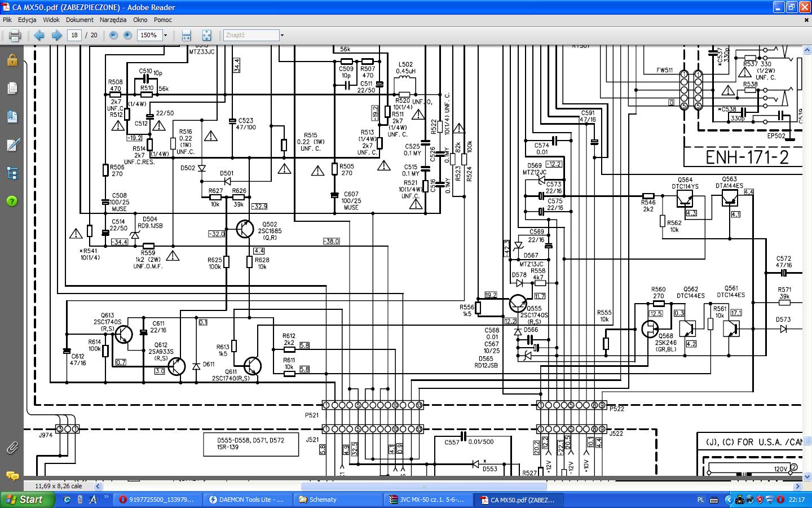The image size is (812, 508).
Task: Click the PL language indicator in tray
Action: [701, 500]
